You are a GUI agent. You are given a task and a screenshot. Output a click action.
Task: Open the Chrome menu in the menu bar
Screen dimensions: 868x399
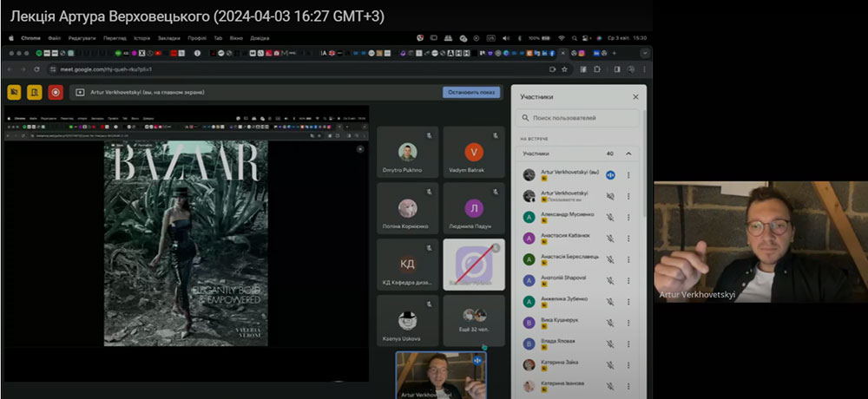click(x=30, y=38)
